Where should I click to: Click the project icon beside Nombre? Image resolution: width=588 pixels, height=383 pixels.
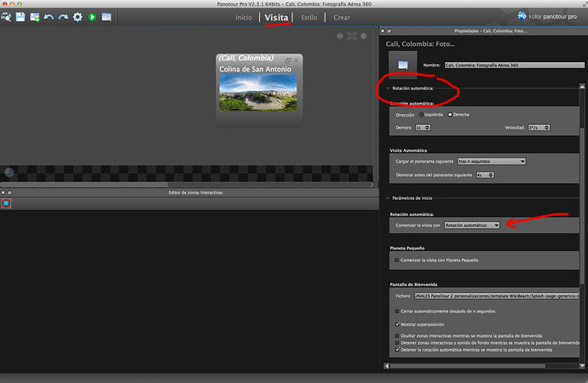(403, 65)
